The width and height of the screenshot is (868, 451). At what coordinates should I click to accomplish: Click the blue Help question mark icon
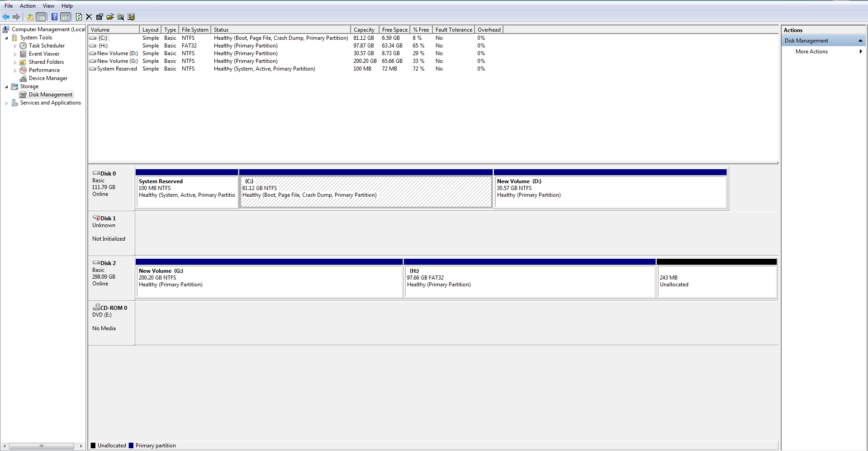click(54, 17)
